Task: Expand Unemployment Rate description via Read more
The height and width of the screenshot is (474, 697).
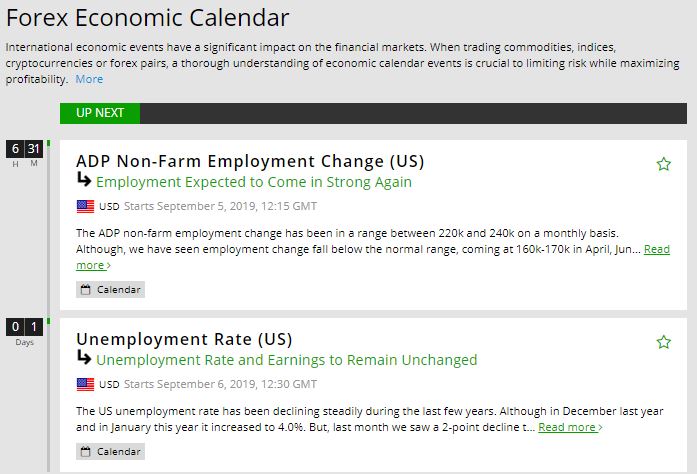Action: click(570, 427)
